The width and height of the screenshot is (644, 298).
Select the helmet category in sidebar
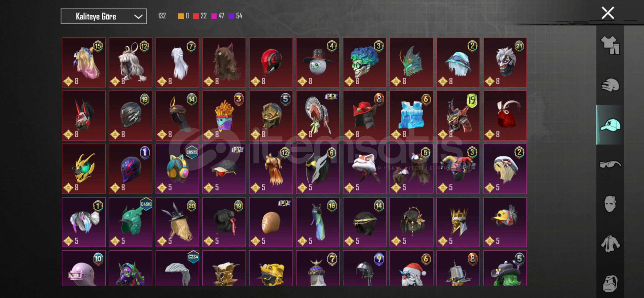[x=610, y=85]
